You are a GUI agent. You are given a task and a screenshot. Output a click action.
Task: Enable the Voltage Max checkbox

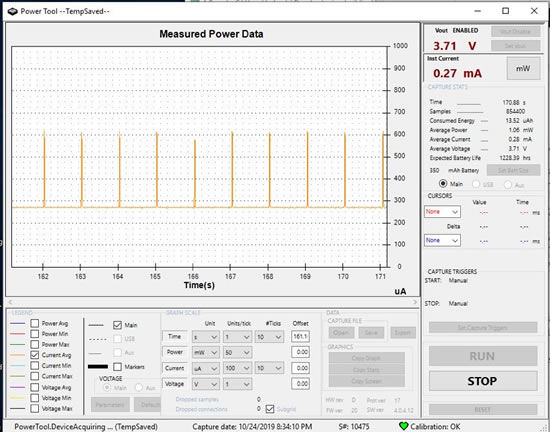pos(34,409)
